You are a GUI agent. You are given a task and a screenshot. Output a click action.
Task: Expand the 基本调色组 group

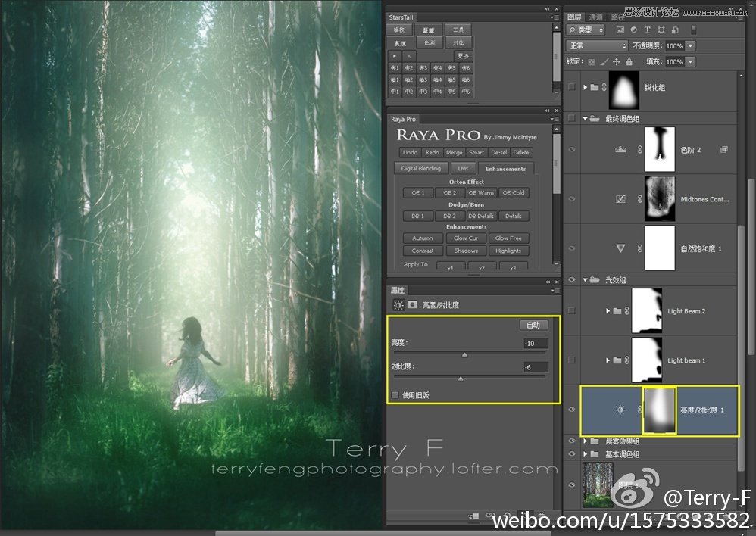pos(586,454)
